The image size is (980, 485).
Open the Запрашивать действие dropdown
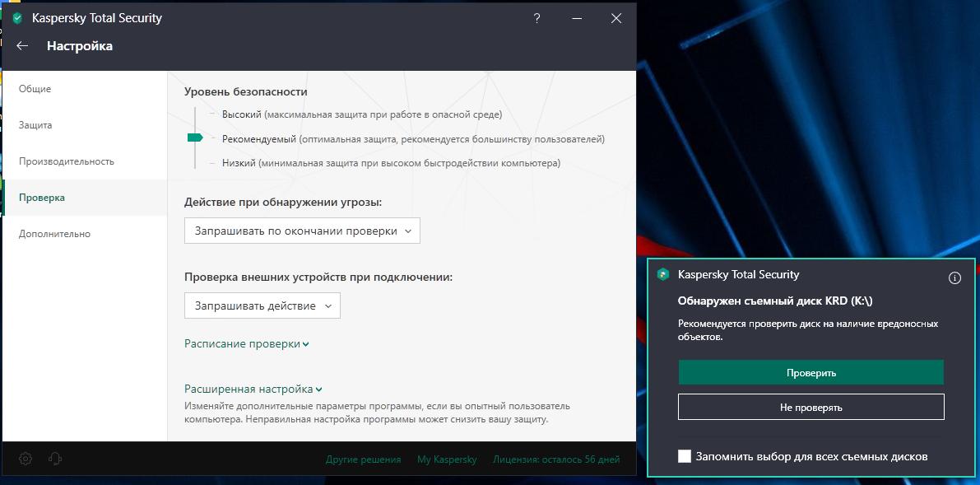click(x=262, y=305)
